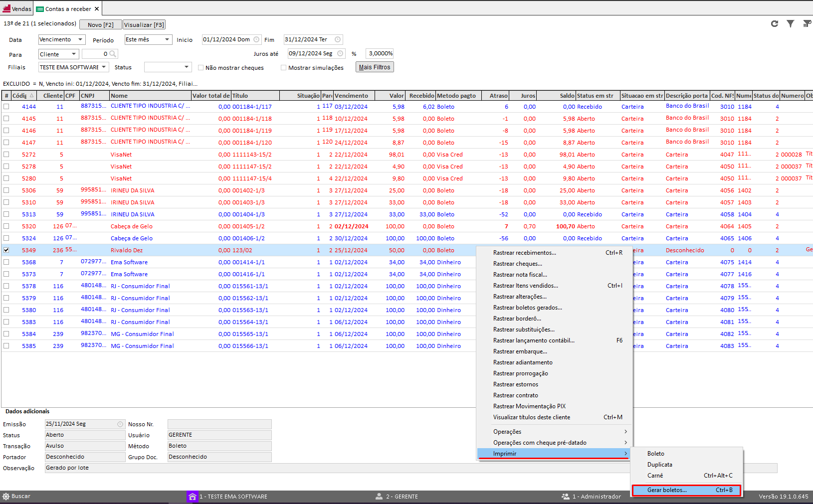Screen dimensions: 813x504
Task: Expand the Operações submenu
Action: [555, 432]
